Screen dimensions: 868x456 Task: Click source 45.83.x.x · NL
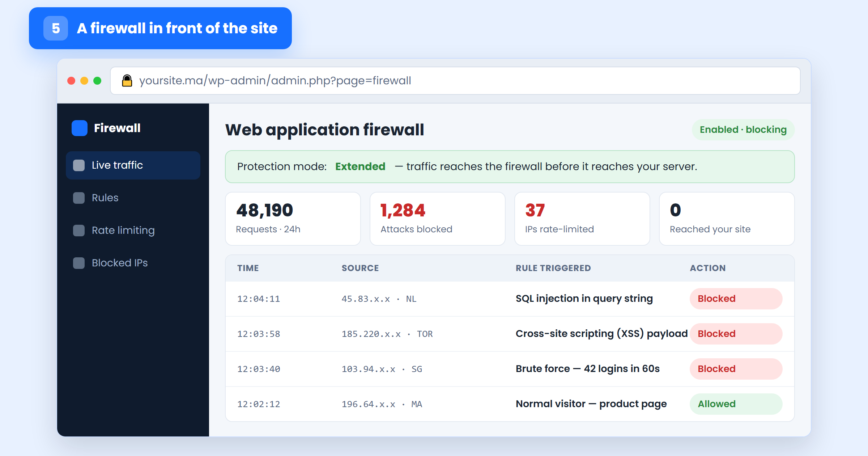(x=379, y=299)
